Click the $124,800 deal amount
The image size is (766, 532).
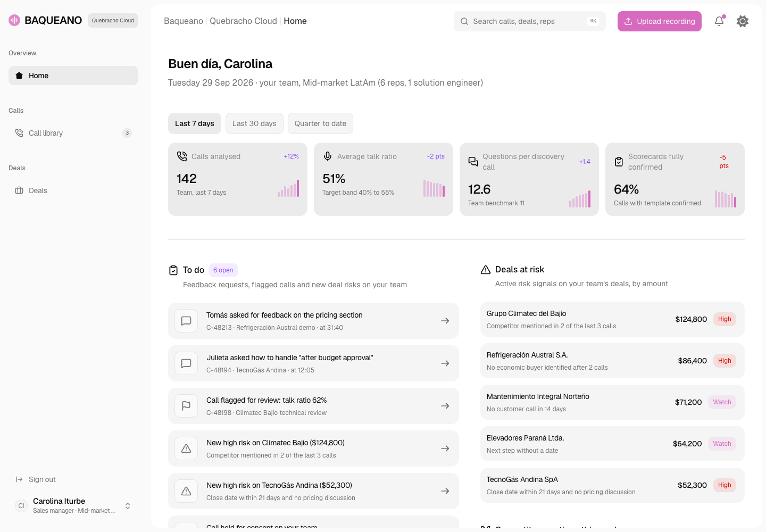[691, 319]
